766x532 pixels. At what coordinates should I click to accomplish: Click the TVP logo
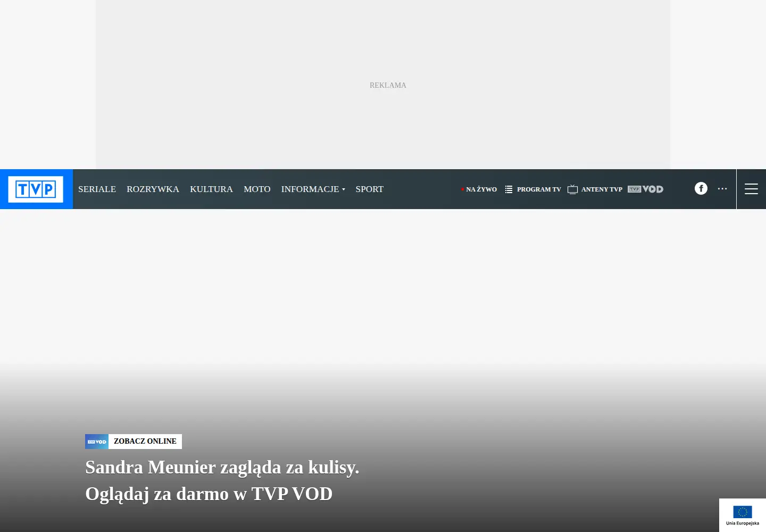point(36,189)
